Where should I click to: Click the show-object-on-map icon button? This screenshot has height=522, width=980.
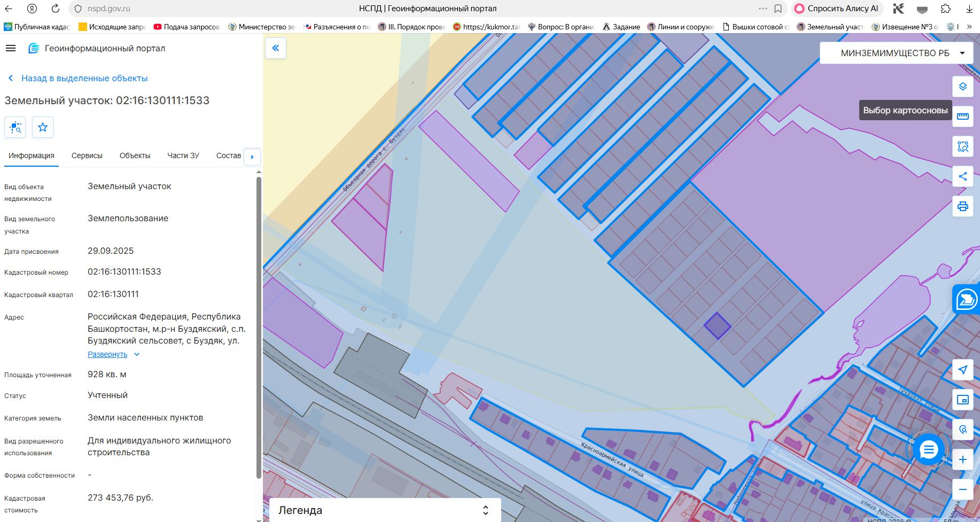tap(15, 127)
